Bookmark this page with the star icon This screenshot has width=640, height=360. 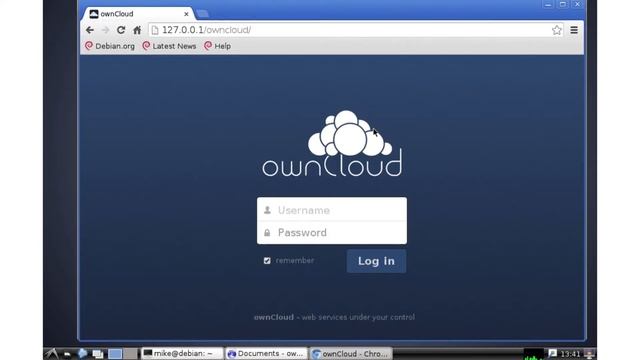tap(557, 30)
